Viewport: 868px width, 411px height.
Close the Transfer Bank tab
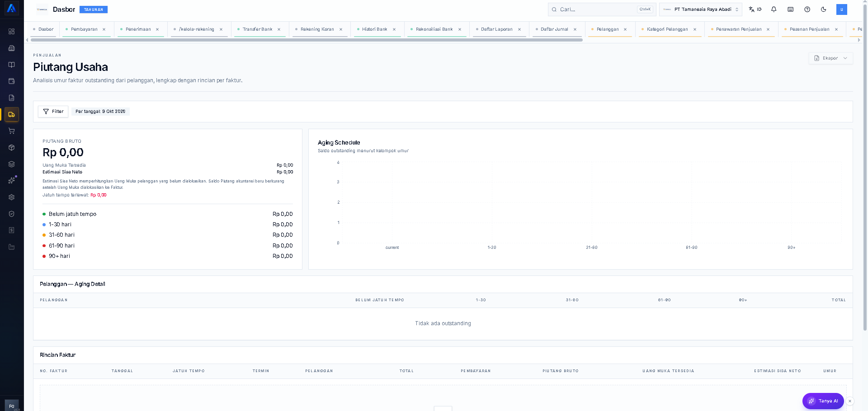pyautogui.click(x=279, y=29)
